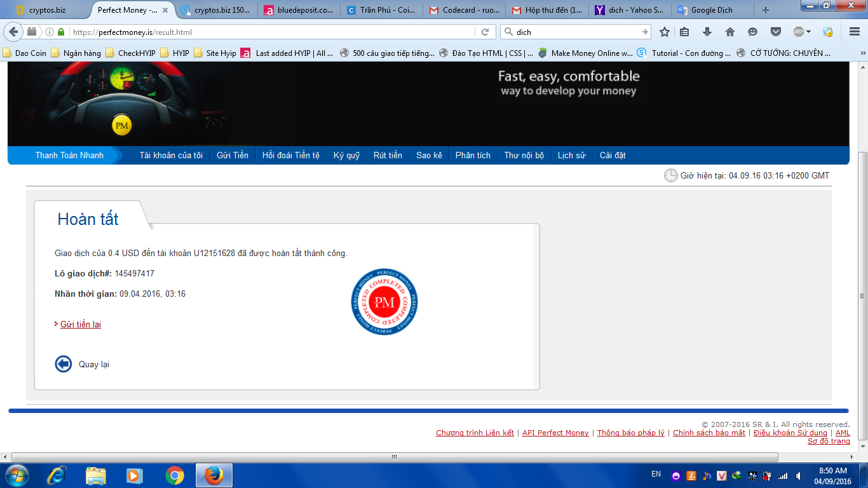Switch to the Google Dịch tab

click(x=711, y=10)
